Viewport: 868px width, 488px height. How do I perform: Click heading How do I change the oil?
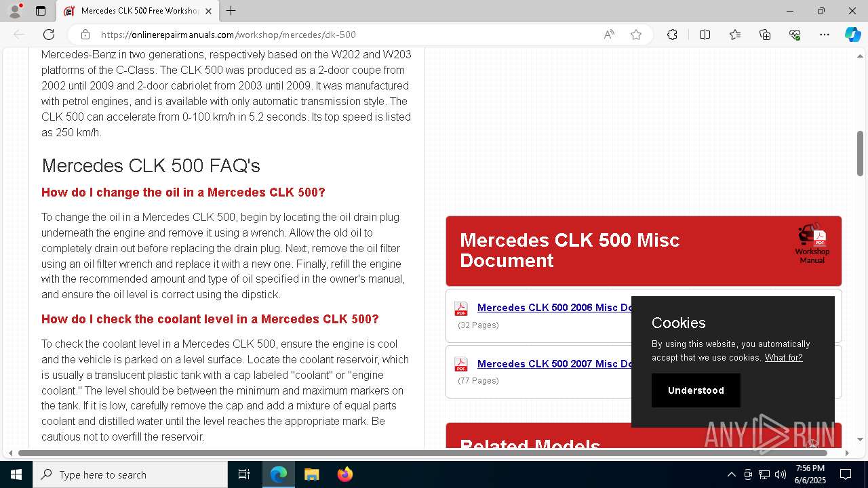[x=183, y=192]
